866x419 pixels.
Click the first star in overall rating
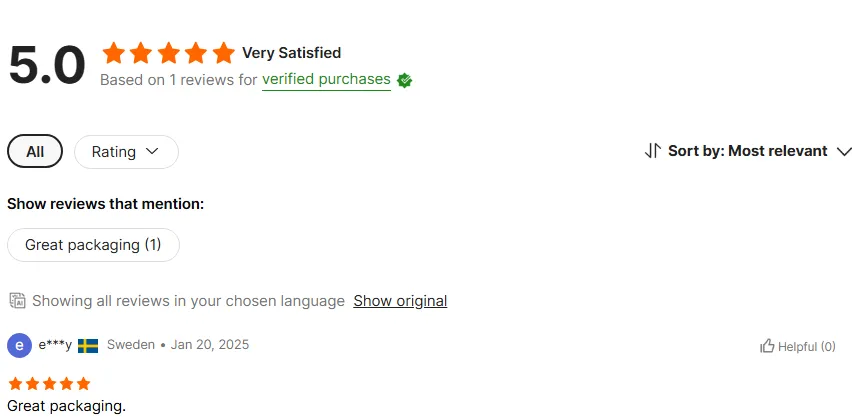[x=114, y=53]
